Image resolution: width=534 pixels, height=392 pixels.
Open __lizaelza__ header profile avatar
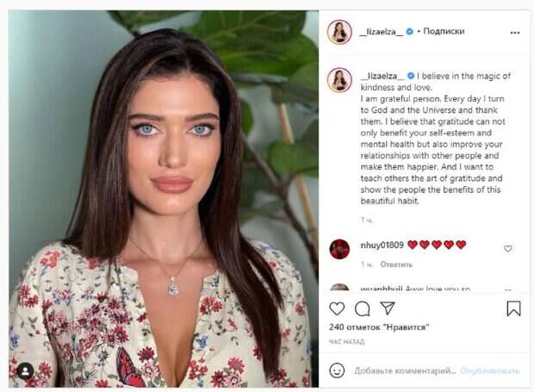339,32
